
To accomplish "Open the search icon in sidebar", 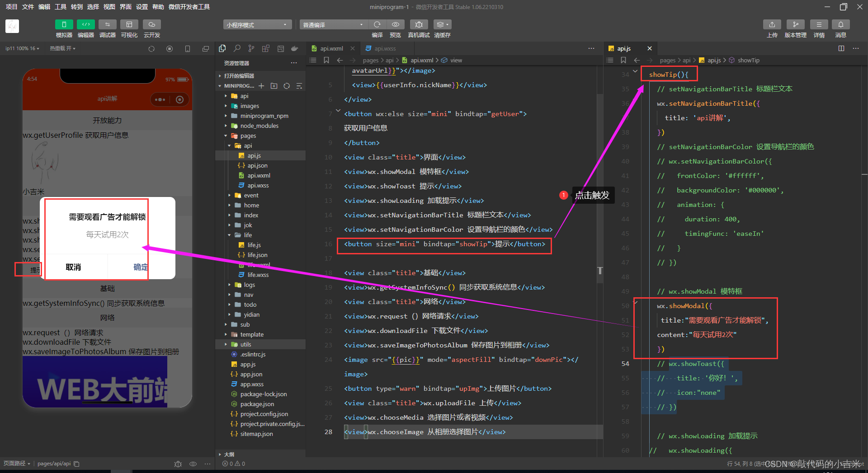I will [x=237, y=48].
